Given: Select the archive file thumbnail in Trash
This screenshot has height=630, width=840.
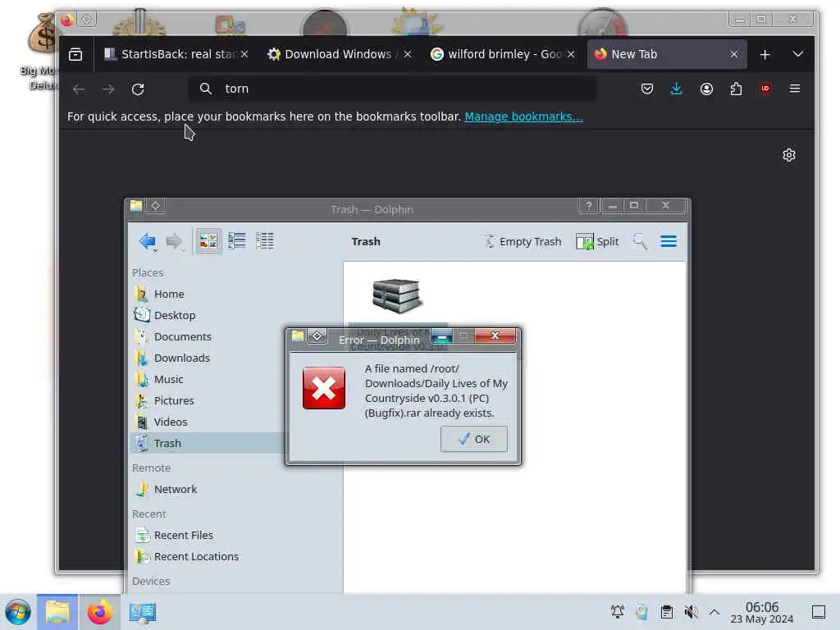Looking at the screenshot, I should 397,295.
